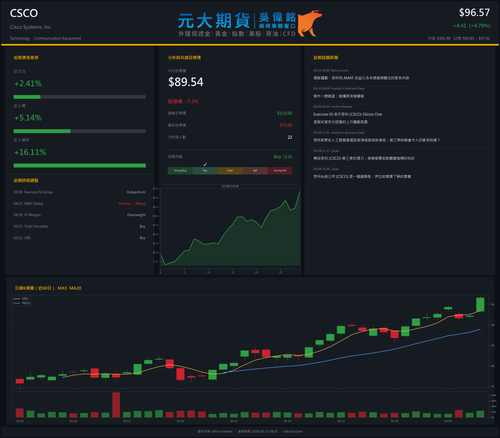Click the +2.41% progress bar
This screenshot has width=500, height=438.
click(x=79, y=97)
